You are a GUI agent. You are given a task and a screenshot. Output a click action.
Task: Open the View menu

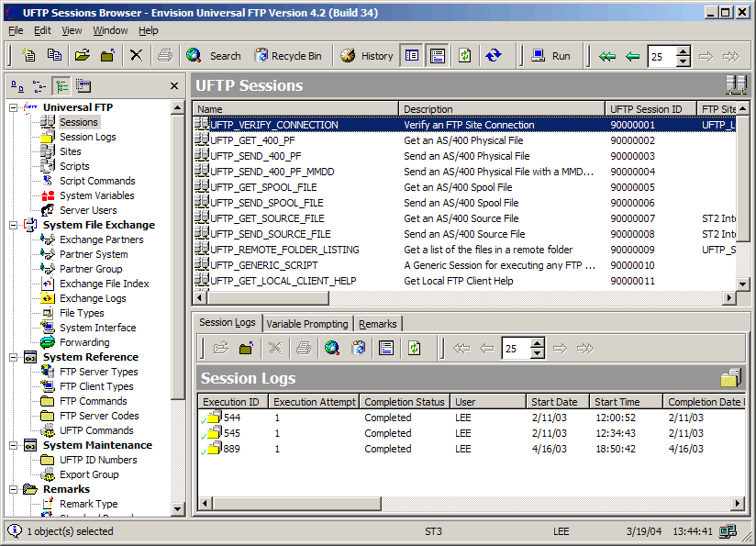[72, 30]
